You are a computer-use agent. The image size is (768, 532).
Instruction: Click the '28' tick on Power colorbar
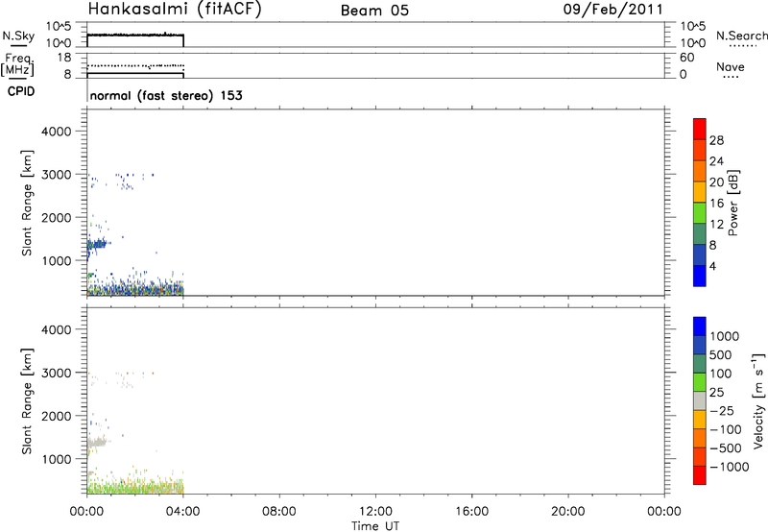(716, 140)
